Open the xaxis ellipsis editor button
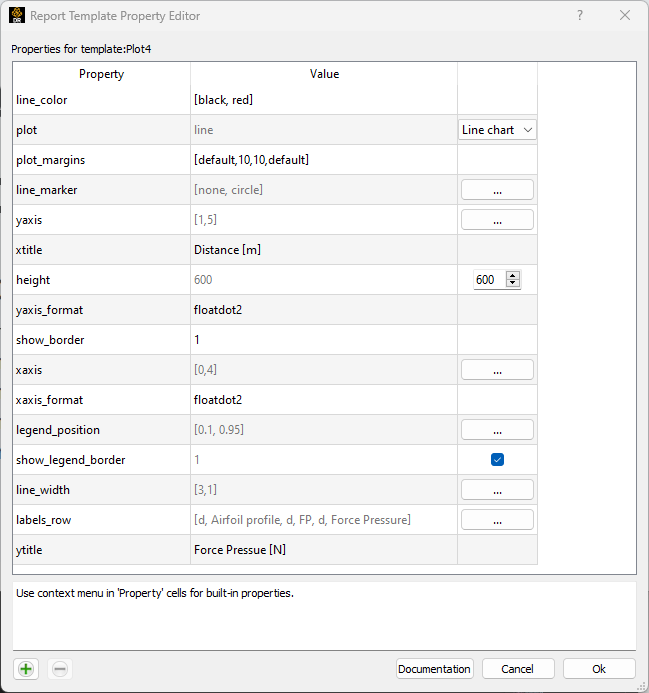Screen dimensions: 649x693 click(497, 370)
